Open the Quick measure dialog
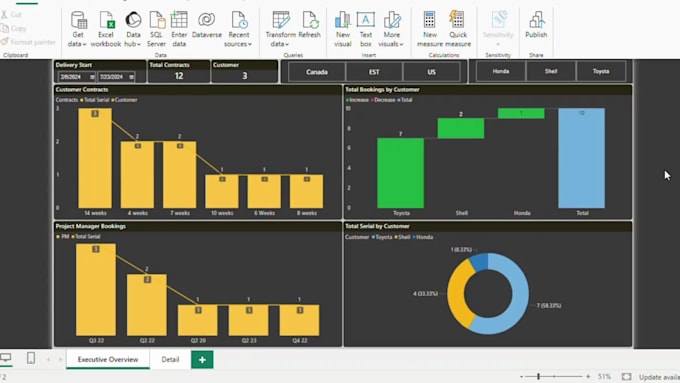Image resolution: width=680 pixels, height=383 pixels. tap(458, 29)
